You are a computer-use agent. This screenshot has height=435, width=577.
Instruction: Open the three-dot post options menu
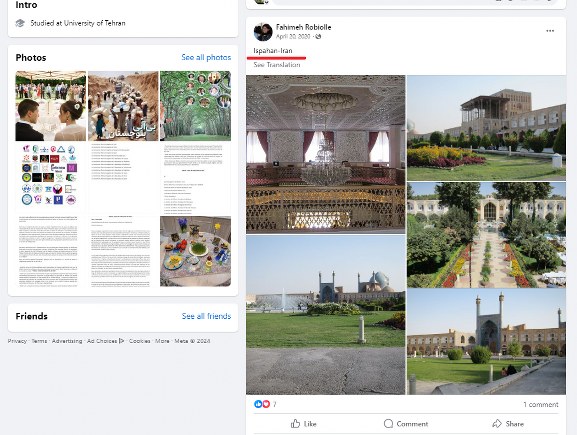point(550,31)
